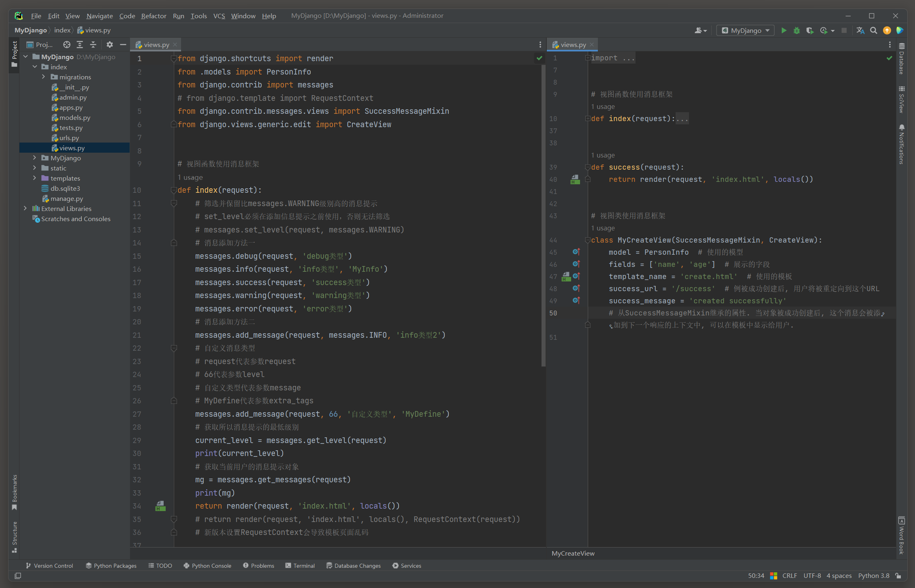Open Search Everywhere magnifier
The image size is (915, 588).
point(874,30)
